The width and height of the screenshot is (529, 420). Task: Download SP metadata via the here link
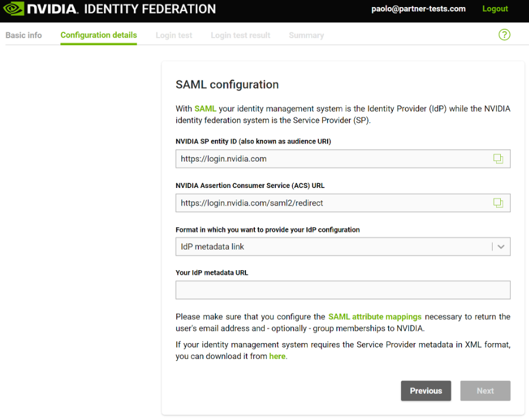277,356
